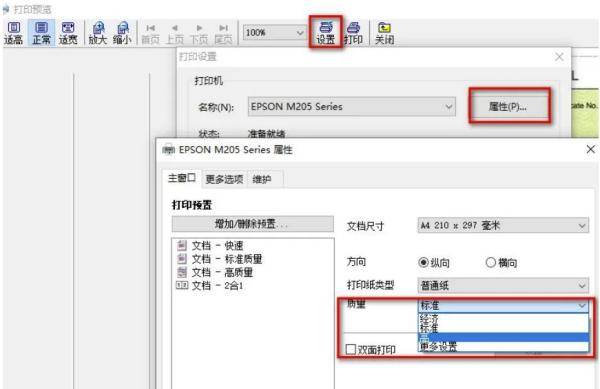Viewport: 600px width, 389px height.
Task: Click the 适宽 fit-width toolbar icon
Action: pos(68,33)
